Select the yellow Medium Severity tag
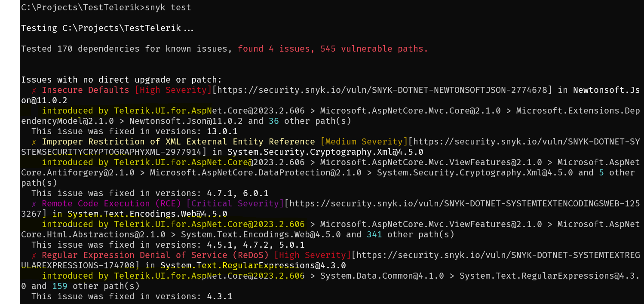 point(364,142)
